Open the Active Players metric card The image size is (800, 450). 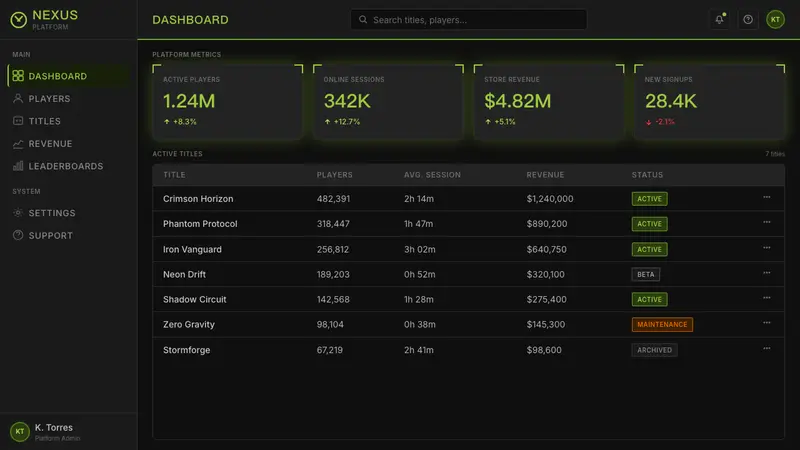coord(228,102)
